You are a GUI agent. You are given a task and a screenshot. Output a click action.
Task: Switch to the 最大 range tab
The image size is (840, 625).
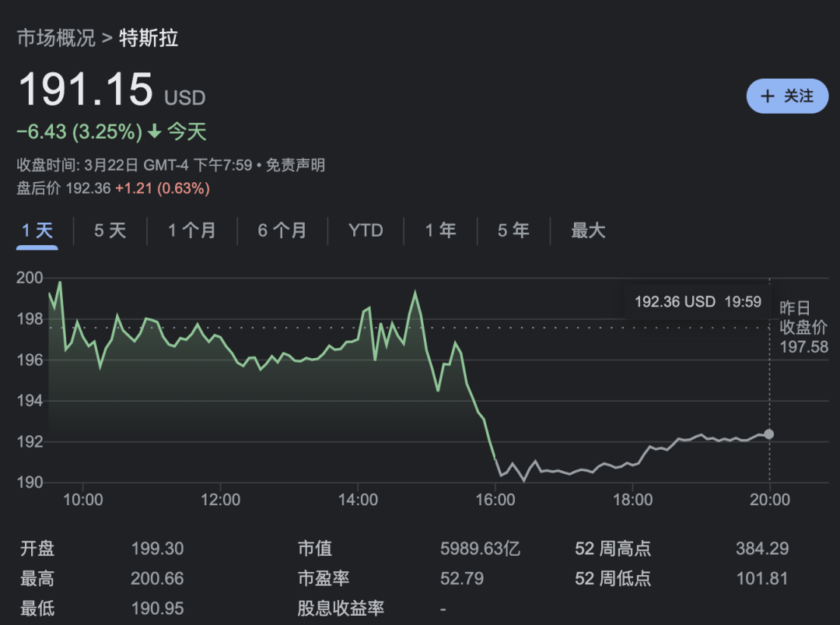[x=588, y=230]
